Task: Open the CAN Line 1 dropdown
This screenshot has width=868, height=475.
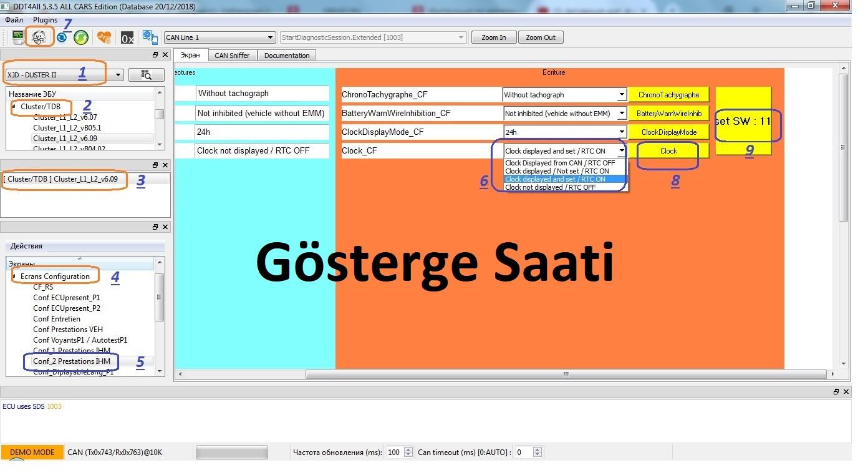Action: 219,37
